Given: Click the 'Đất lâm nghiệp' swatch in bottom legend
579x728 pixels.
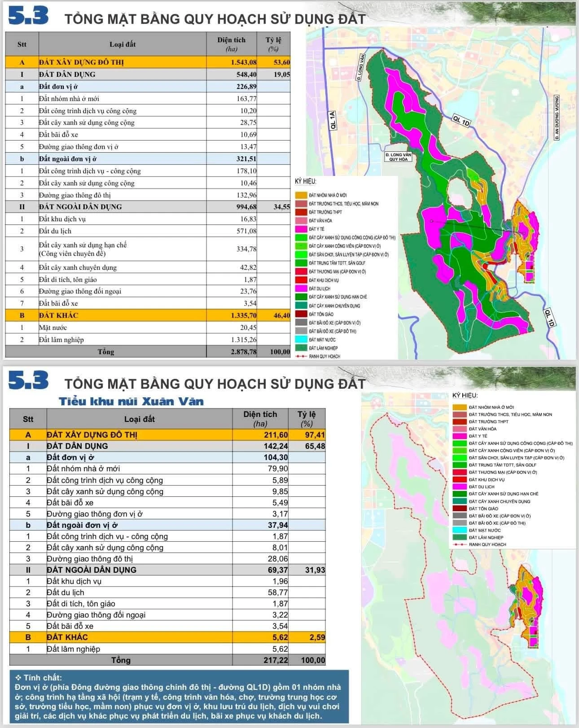Looking at the screenshot, I should click(x=460, y=537).
